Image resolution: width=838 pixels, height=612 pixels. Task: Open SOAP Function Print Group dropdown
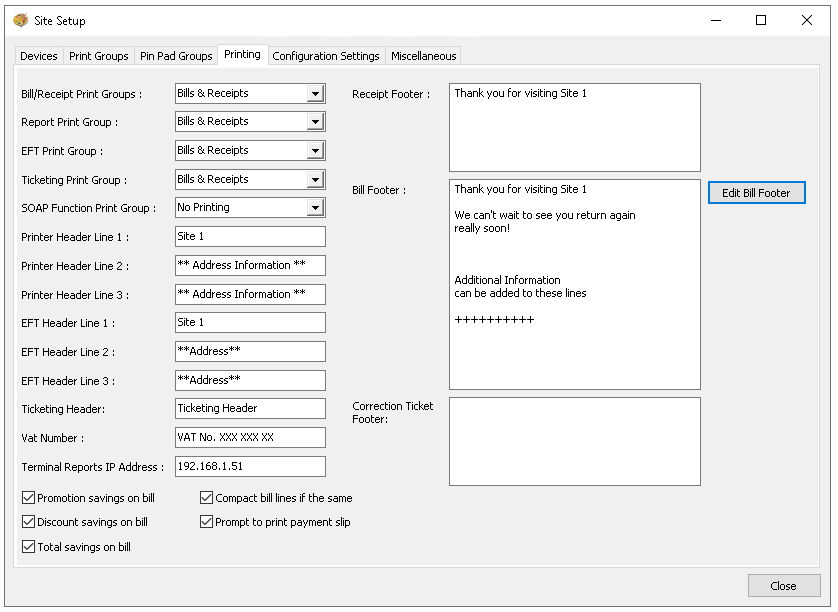pos(315,207)
